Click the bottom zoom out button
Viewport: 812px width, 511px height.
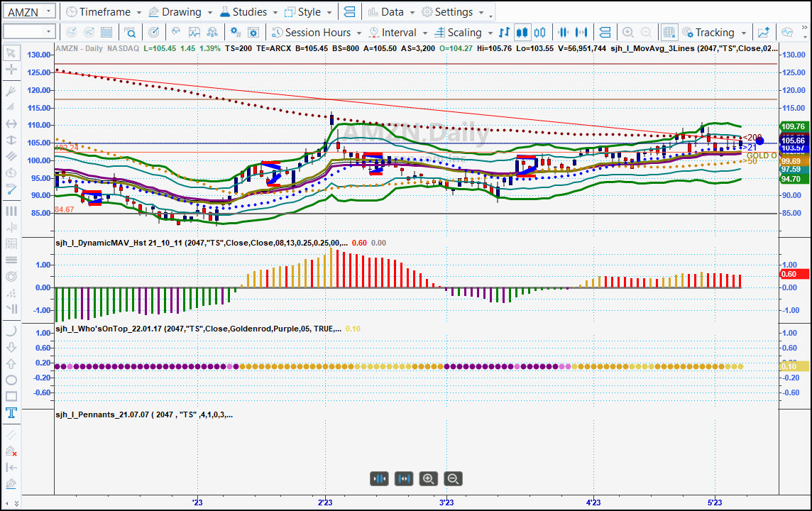coord(453,479)
